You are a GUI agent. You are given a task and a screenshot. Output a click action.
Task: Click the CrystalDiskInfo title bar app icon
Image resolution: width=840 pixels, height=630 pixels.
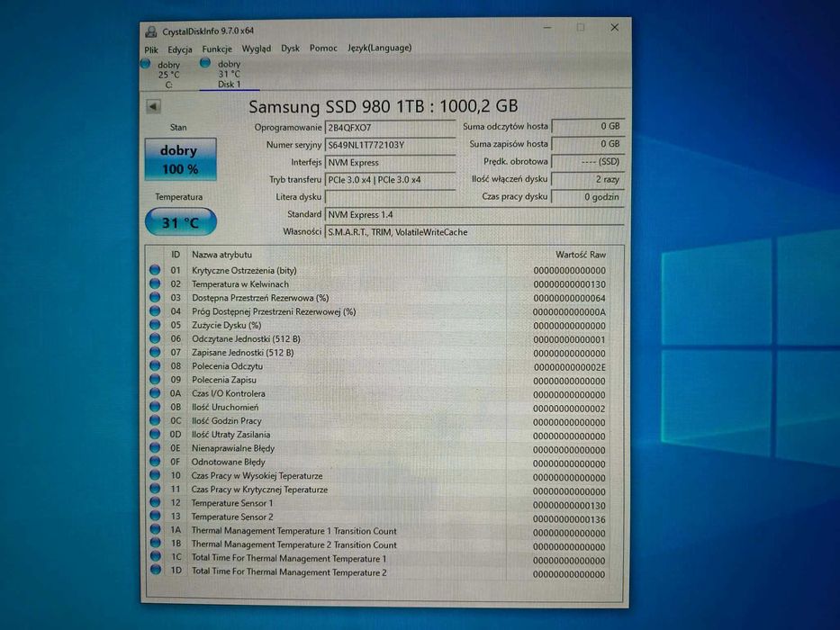(151, 31)
